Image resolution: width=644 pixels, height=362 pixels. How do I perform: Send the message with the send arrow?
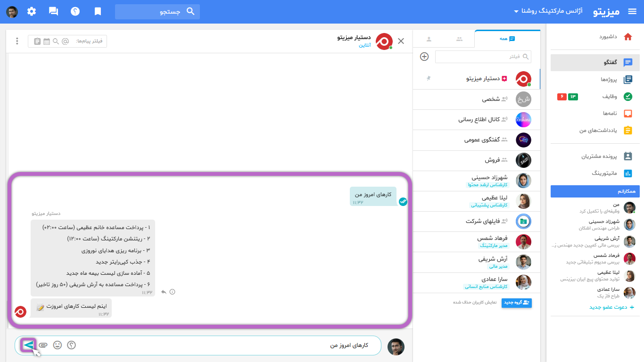click(x=29, y=345)
